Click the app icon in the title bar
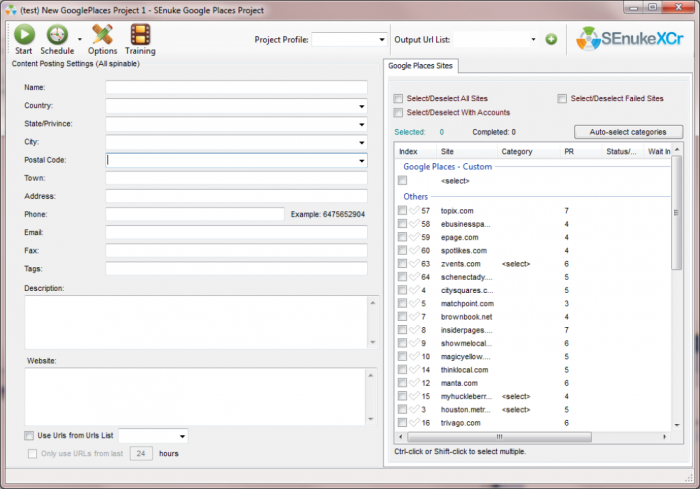Viewport: 700px width, 489px height. 11,10
